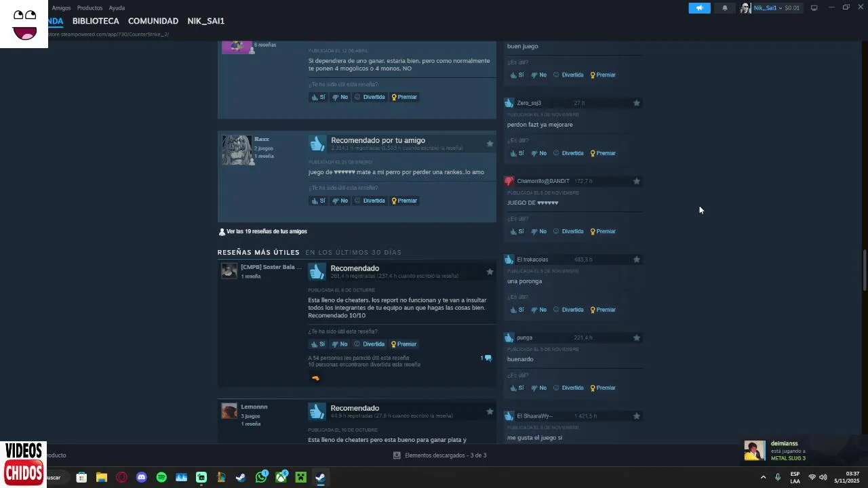Vote Sí on Zero_ssj3's review
The height and width of the screenshot is (488, 868).
coord(517,153)
